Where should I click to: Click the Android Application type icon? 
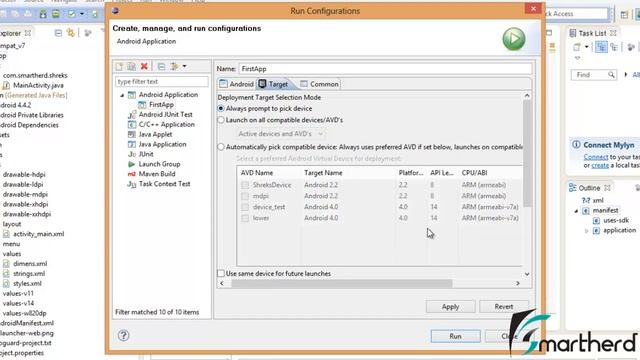click(131, 95)
